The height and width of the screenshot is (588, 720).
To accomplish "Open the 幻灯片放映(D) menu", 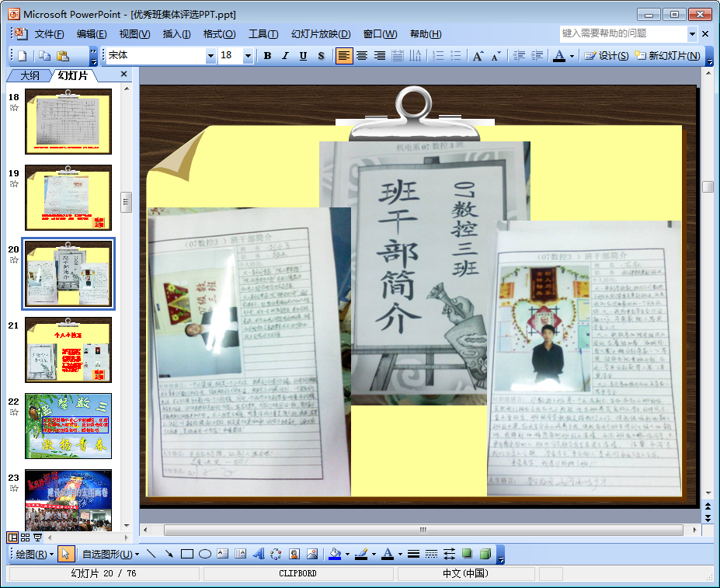I will [x=321, y=34].
